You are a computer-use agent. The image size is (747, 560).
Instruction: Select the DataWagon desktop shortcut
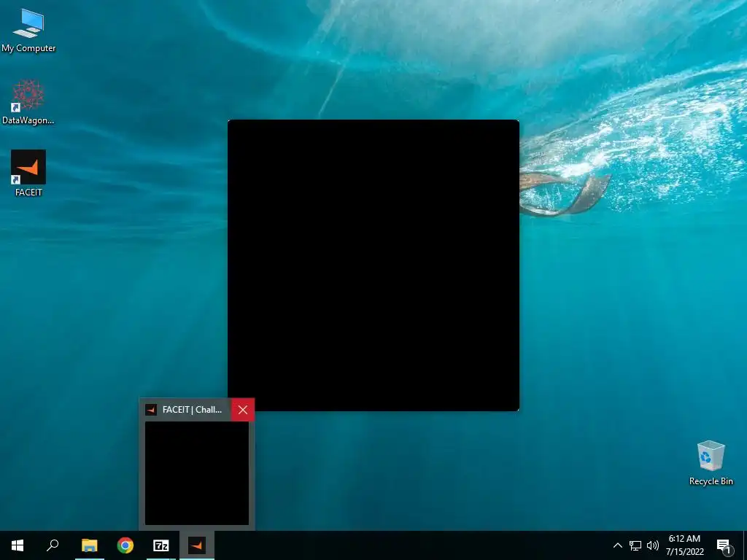(x=28, y=102)
